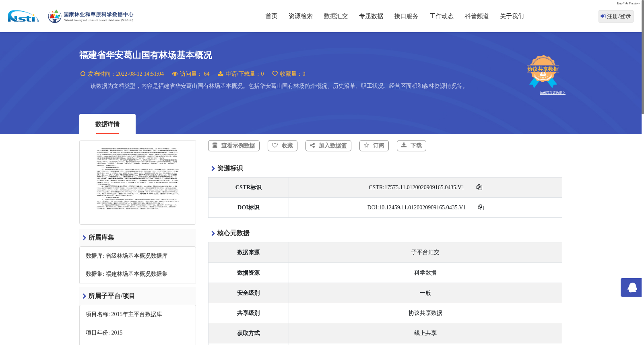Open the NFGSDC data center logo
Viewport: 644px width, 345px height.
coord(91,16)
